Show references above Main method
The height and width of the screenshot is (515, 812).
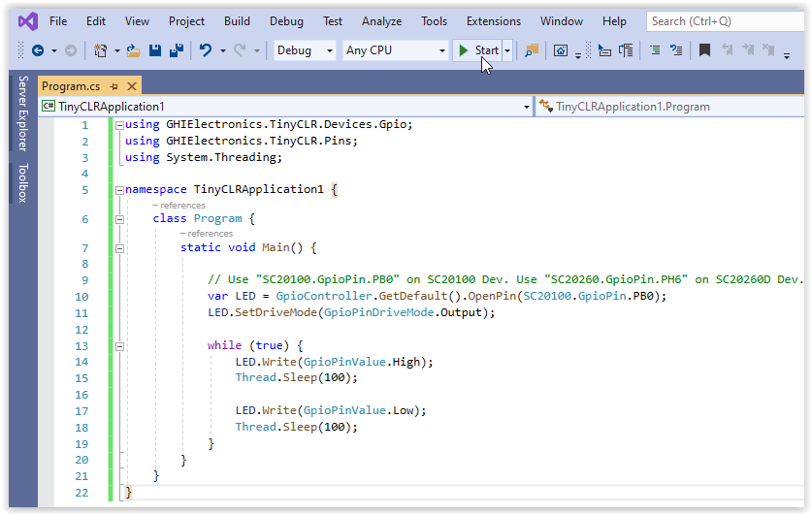tap(207, 234)
